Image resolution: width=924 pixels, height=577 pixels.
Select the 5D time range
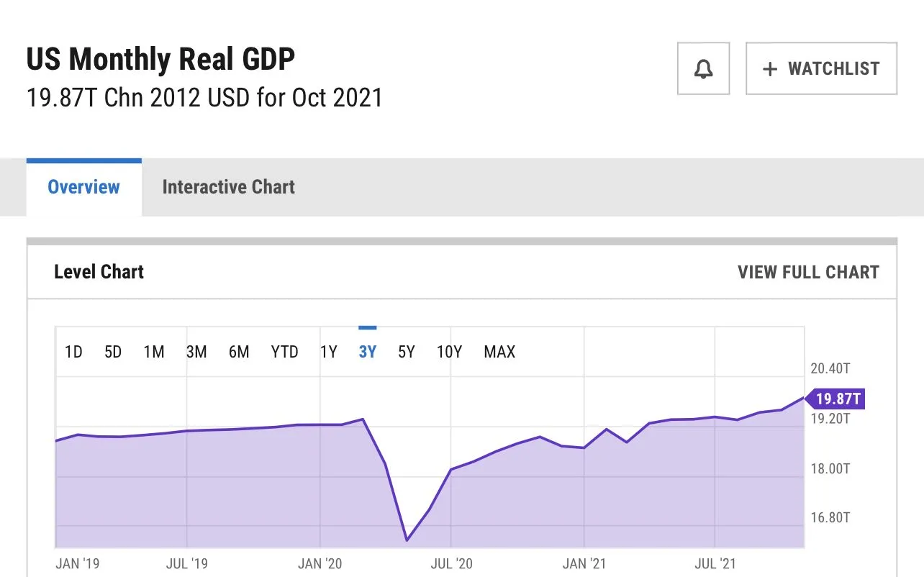tap(113, 352)
